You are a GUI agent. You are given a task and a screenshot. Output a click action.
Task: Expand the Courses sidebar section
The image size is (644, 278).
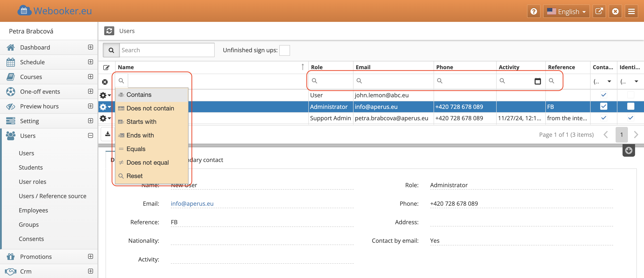pyautogui.click(x=91, y=77)
